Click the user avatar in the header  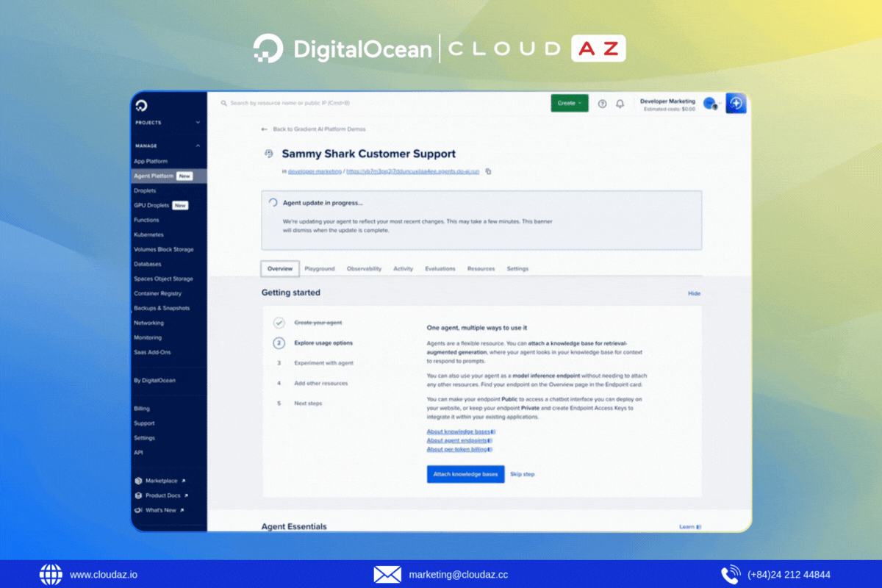pos(709,104)
